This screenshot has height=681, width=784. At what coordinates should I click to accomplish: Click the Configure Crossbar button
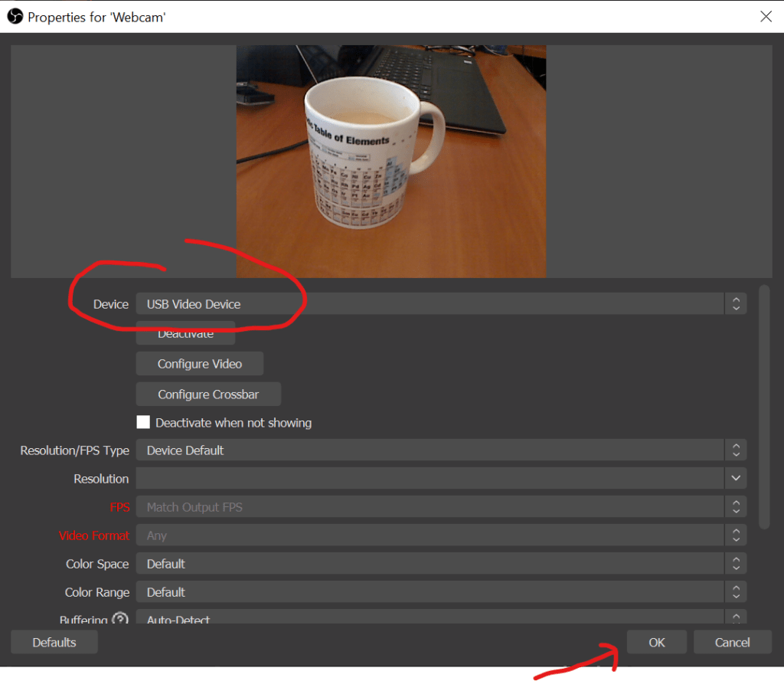click(x=208, y=395)
